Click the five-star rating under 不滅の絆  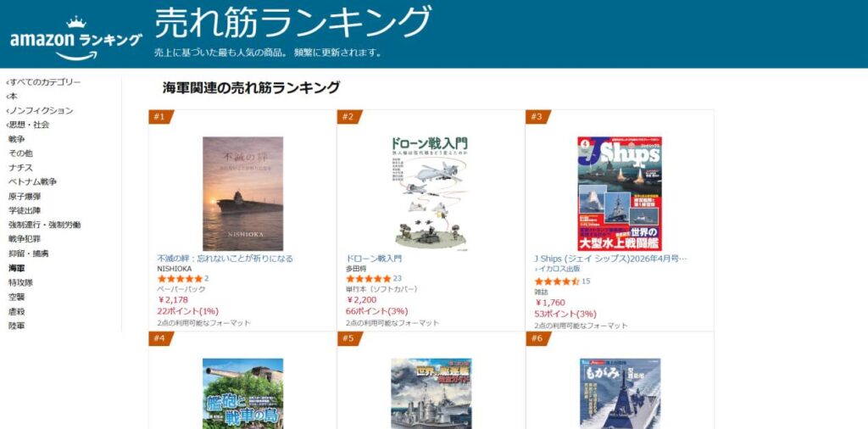pyautogui.click(x=180, y=278)
